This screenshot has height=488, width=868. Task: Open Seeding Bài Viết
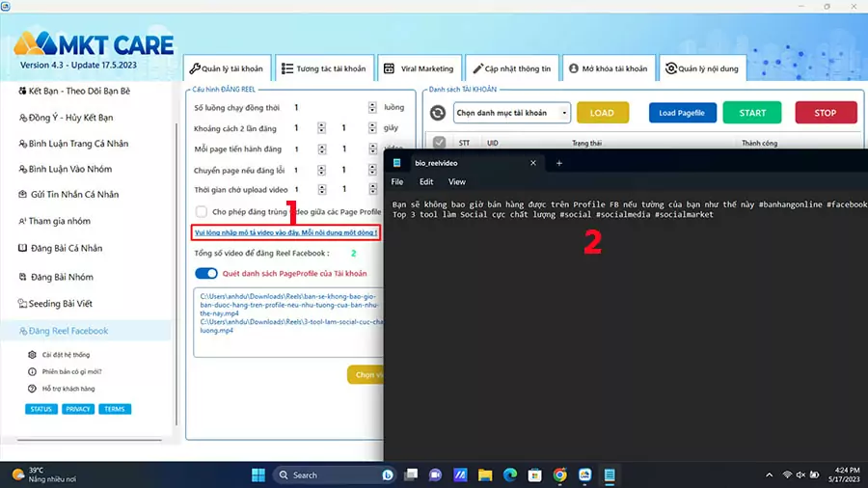(55, 303)
